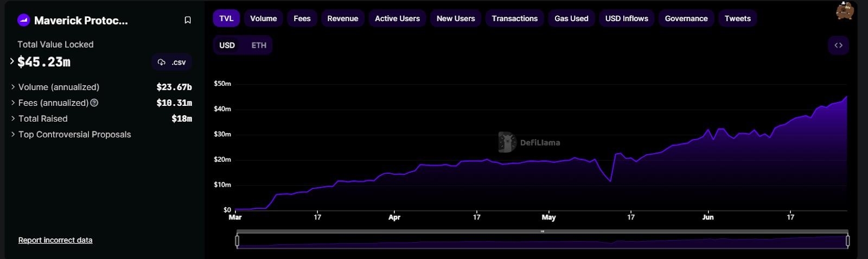Click the left range slider handle

pyautogui.click(x=237, y=240)
